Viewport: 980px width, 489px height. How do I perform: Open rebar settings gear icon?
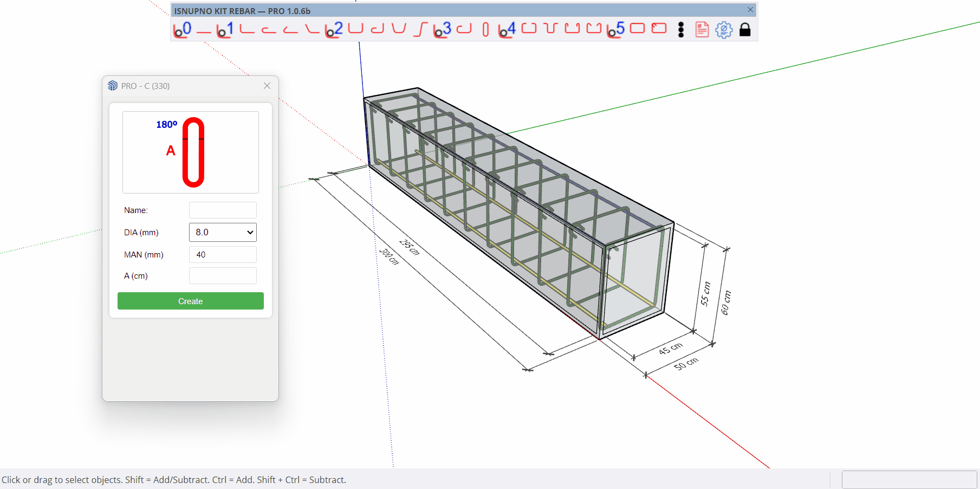(724, 29)
